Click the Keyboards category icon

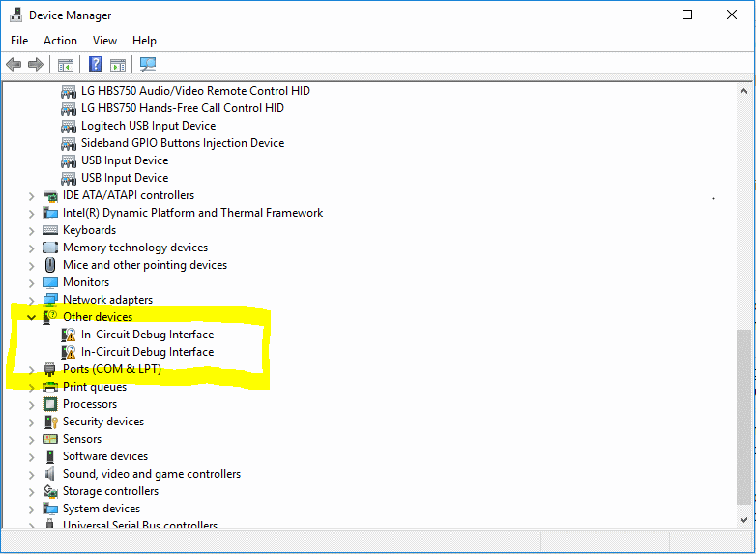pos(50,230)
